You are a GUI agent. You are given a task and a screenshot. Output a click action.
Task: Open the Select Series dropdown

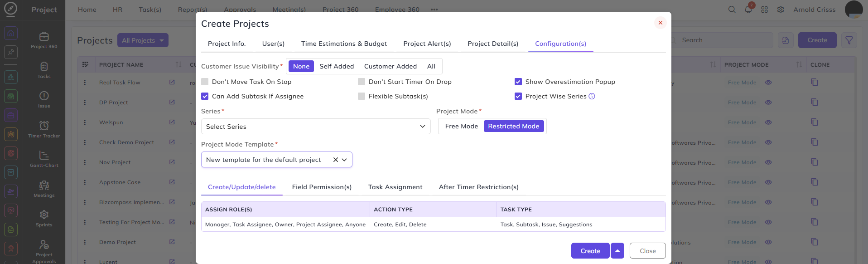pos(316,127)
